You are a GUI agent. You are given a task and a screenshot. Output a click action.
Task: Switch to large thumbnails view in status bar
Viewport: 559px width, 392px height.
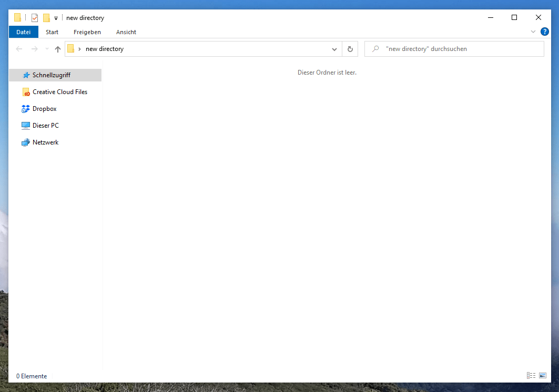point(542,375)
